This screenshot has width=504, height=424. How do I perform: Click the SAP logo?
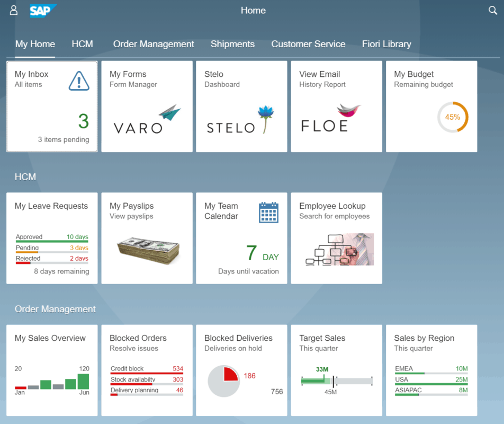coord(43,11)
